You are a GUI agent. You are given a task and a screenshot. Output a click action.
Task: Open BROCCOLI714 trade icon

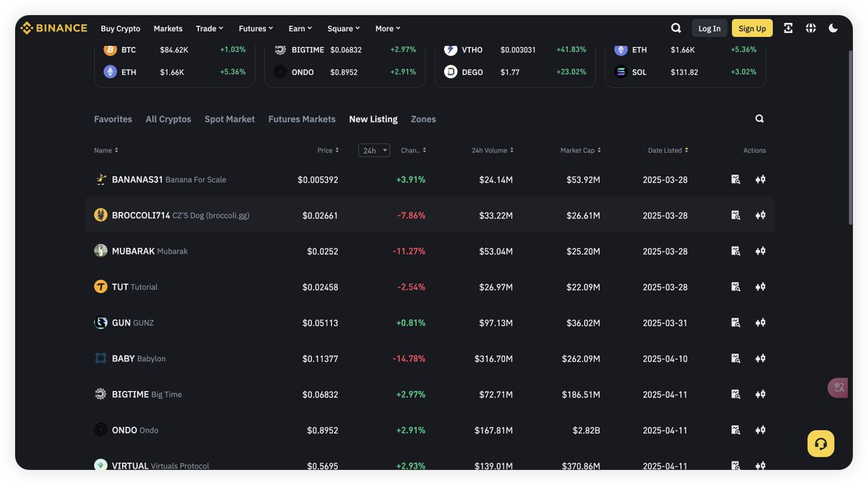[760, 215]
